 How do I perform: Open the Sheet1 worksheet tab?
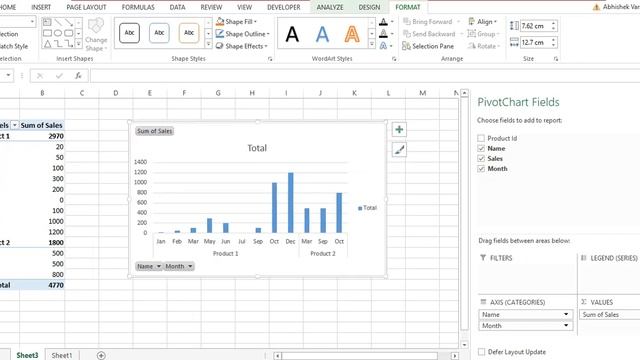62,356
